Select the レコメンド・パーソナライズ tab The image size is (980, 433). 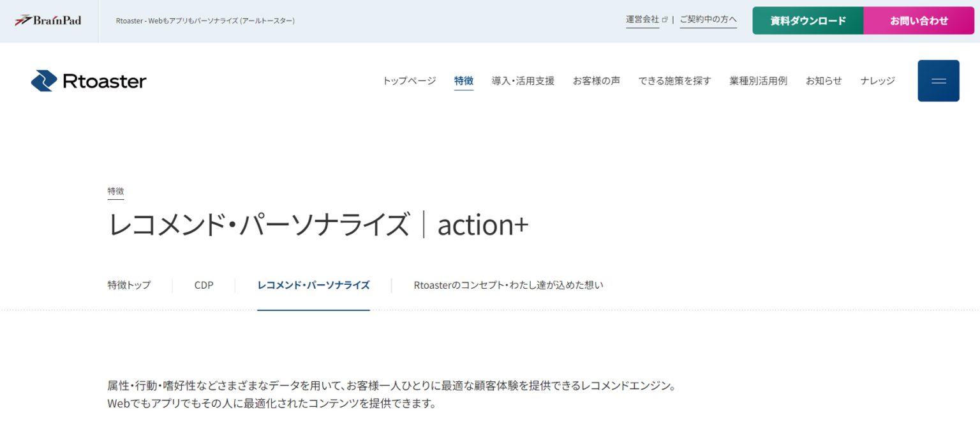pos(313,285)
